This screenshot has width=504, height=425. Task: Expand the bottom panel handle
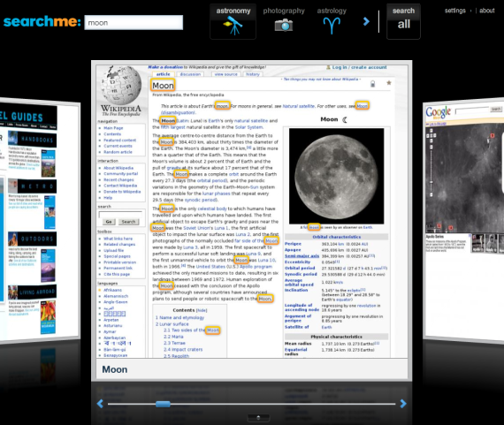[x=258, y=418]
